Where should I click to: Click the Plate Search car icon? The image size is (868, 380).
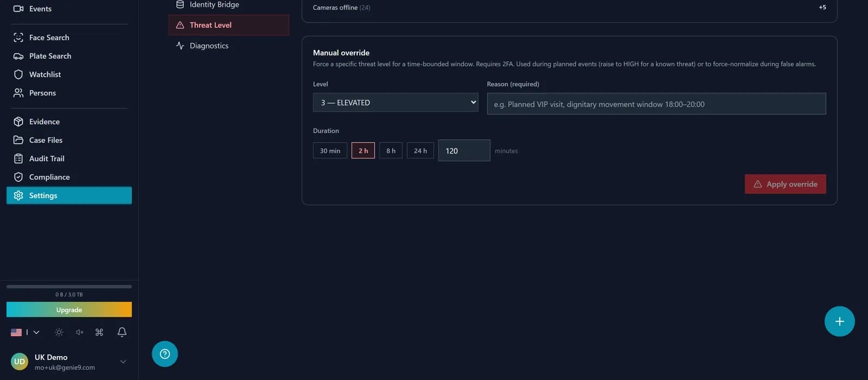[x=18, y=56]
